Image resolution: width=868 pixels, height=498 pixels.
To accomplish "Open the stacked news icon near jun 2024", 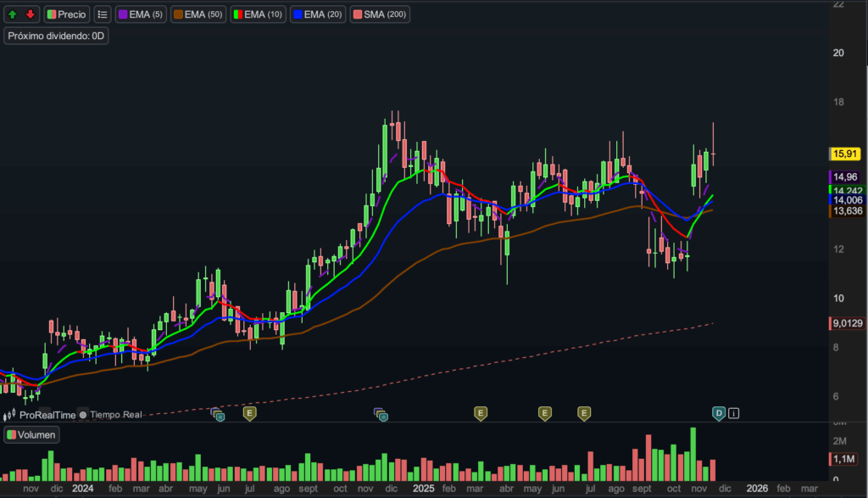I will tap(218, 414).
